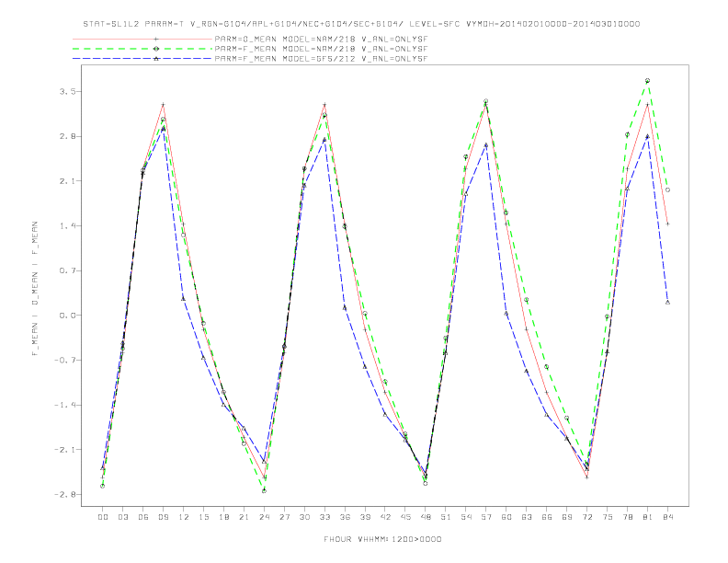Click x-axis tick label 27
728x563 pixels.
point(284,517)
